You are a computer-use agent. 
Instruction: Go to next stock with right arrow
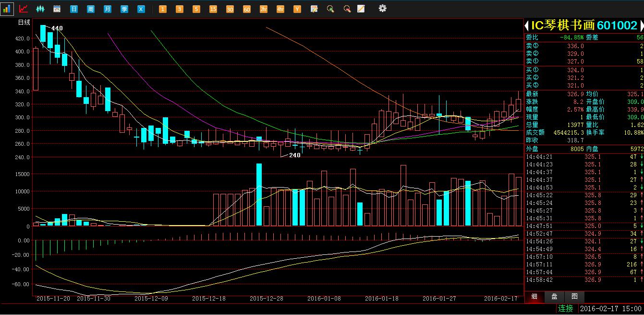(x=642, y=26)
